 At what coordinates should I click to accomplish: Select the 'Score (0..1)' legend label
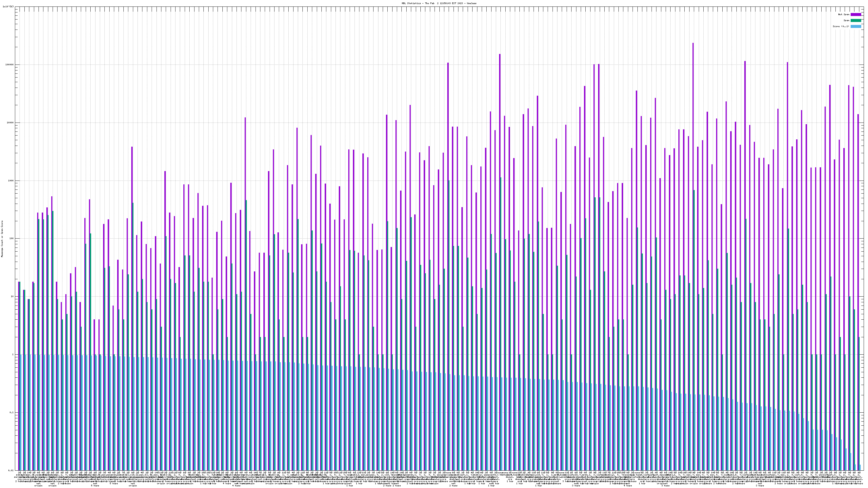coord(841,26)
